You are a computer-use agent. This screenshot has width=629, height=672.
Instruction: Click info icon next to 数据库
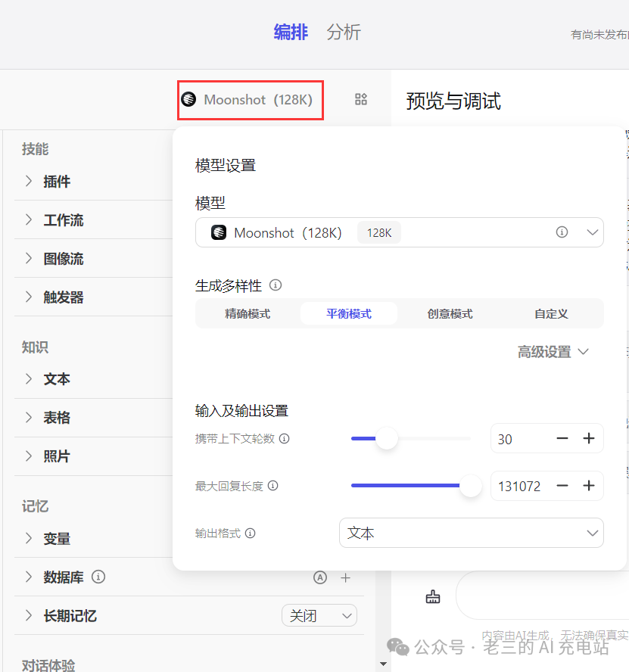click(98, 577)
